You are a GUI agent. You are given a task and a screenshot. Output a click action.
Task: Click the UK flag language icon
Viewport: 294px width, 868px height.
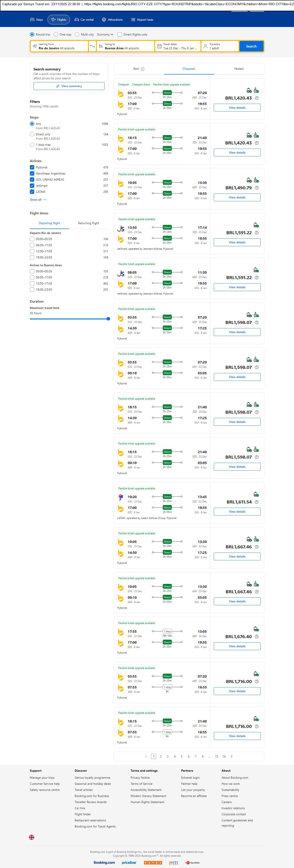(x=32, y=837)
